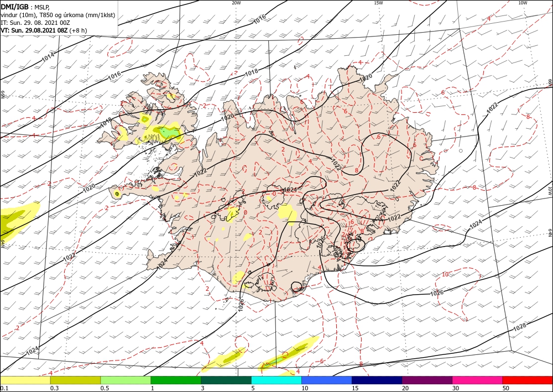The width and height of the screenshot is (553, 392).
Task: Click the red "10" temperature contour label
Action: tap(445, 274)
